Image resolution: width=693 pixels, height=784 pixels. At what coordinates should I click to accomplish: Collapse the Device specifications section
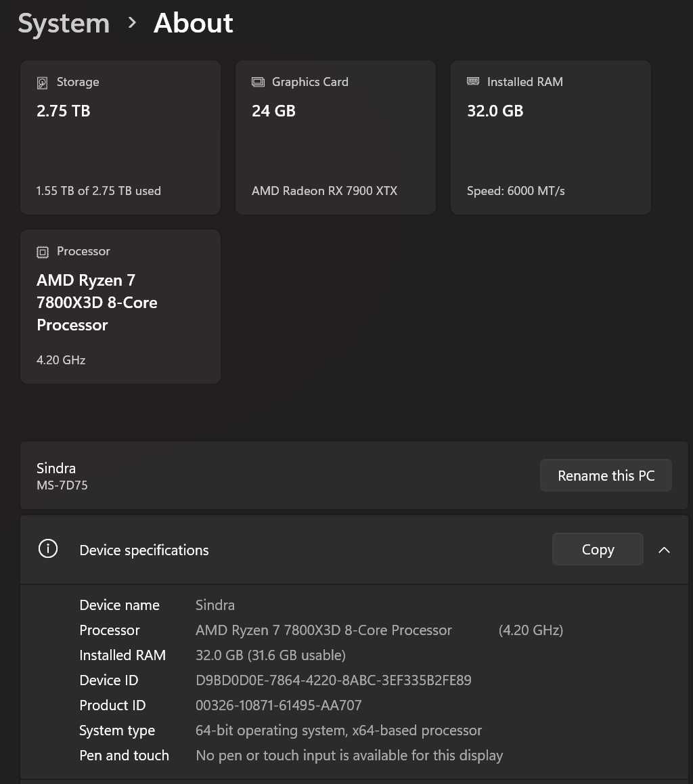(664, 550)
